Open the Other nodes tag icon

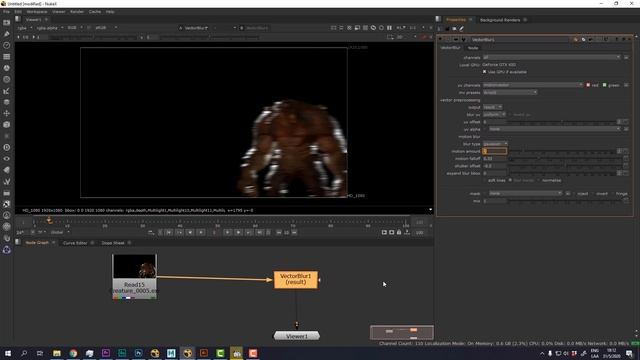coord(7,170)
